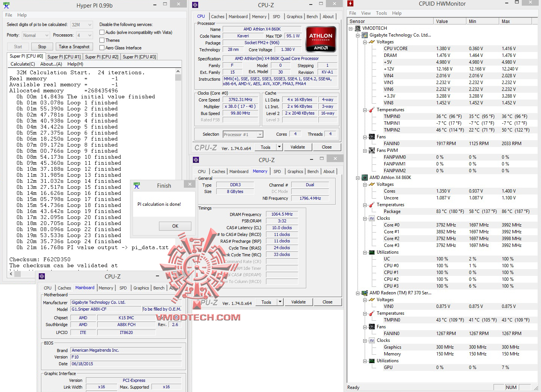This screenshot has width=541, height=392.
Task: Click Validate in the CPU-Z CPU window
Action: 298,147
